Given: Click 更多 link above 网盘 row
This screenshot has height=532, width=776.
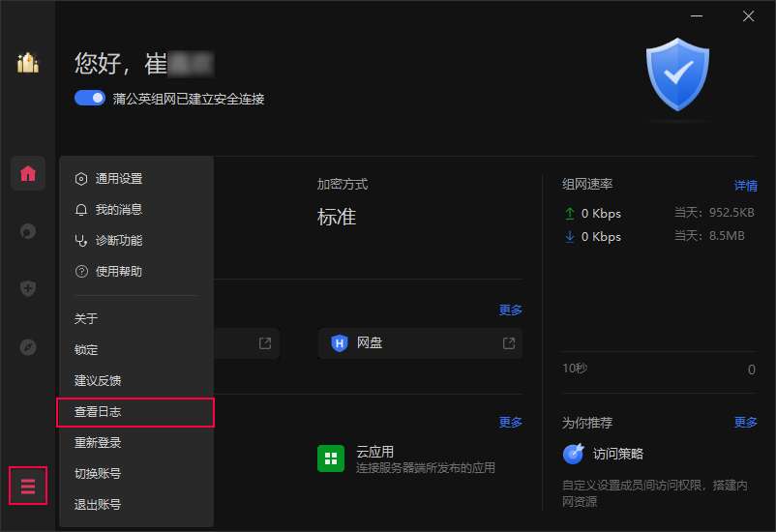Looking at the screenshot, I should [x=510, y=310].
